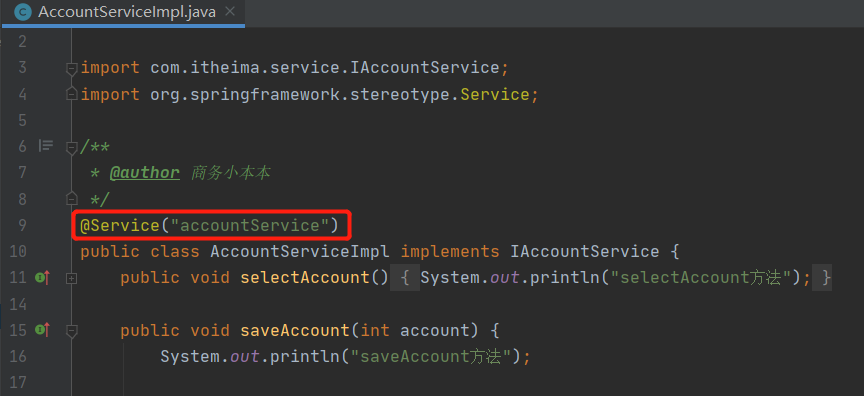The width and height of the screenshot is (864, 396).
Task: Click the @author tag in the Javadoc
Action: 144,173
